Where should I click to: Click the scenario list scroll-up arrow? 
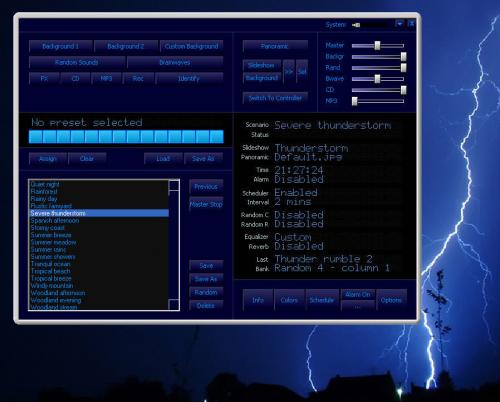174,185
